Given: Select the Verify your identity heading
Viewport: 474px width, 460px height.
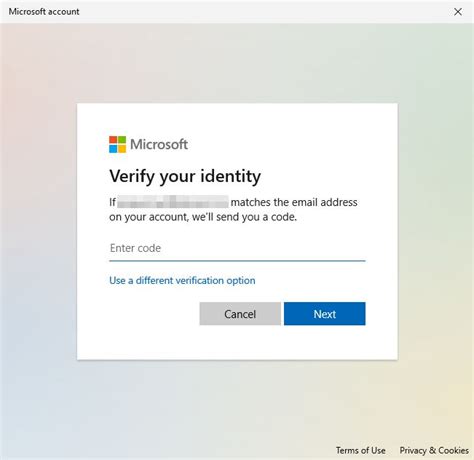Looking at the screenshot, I should pos(185,176).
